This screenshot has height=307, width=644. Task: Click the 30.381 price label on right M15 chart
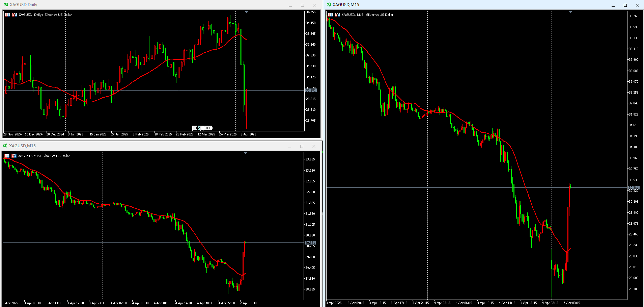634,187
